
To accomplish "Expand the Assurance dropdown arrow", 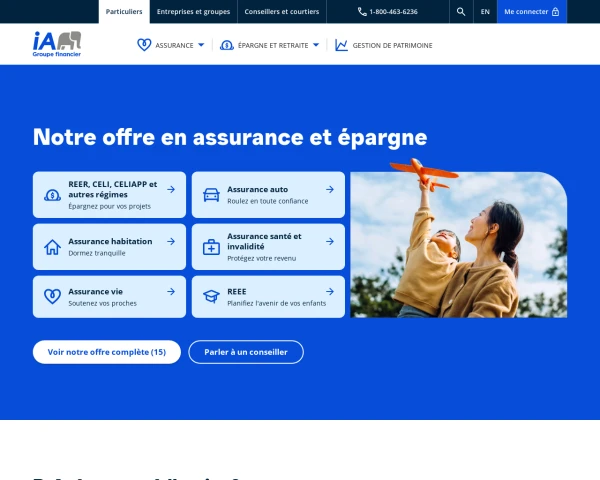I will [x=201, y=45].
